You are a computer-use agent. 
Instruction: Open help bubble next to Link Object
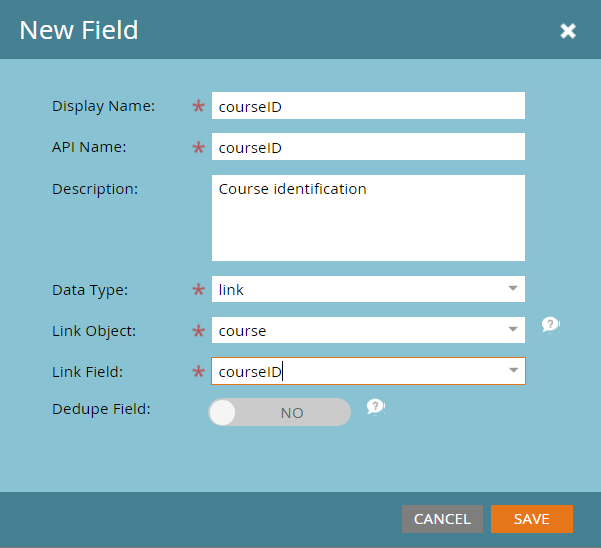551,325
